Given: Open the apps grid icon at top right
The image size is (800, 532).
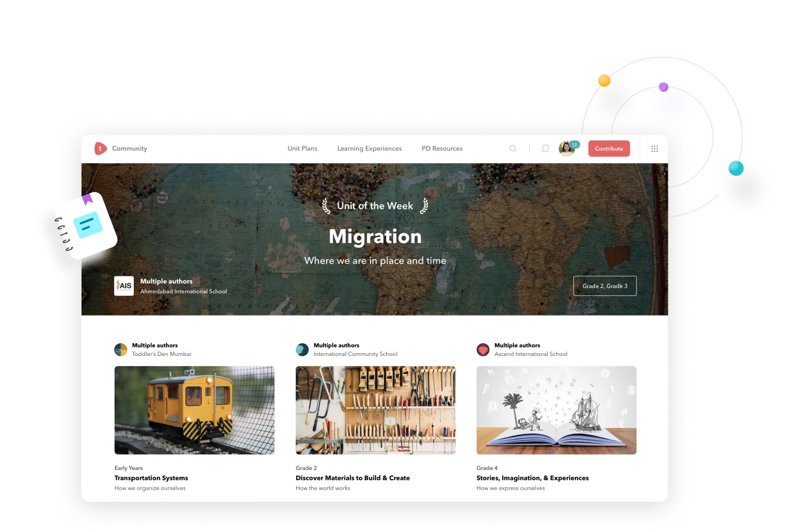Looking at the screenshot, I should coord(655,149).
